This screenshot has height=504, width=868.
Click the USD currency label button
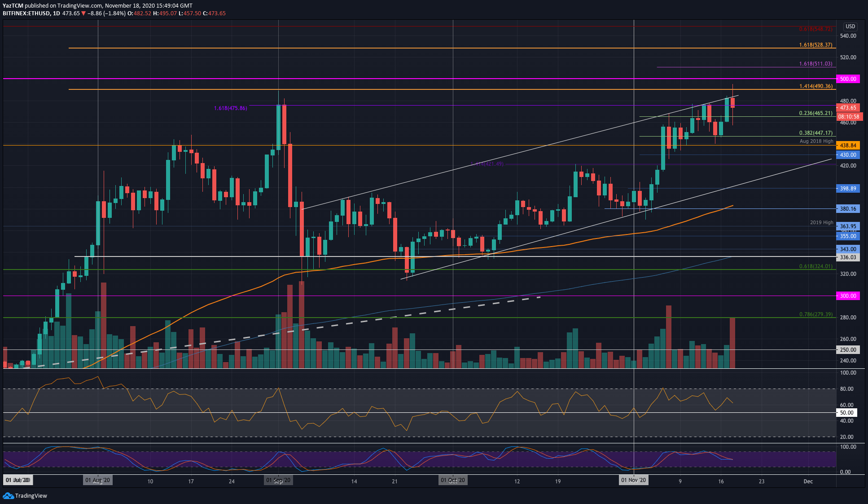coord(850,27)
